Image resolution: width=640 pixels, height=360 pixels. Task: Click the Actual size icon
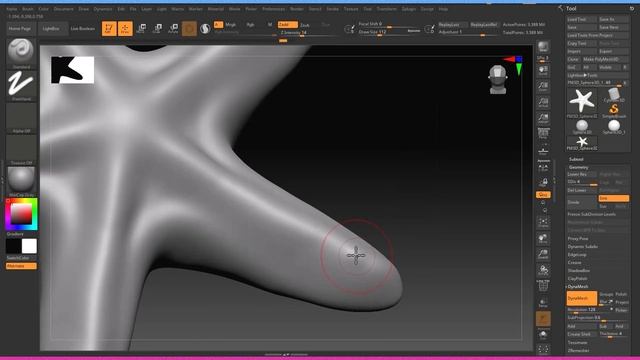pos(543,102)
